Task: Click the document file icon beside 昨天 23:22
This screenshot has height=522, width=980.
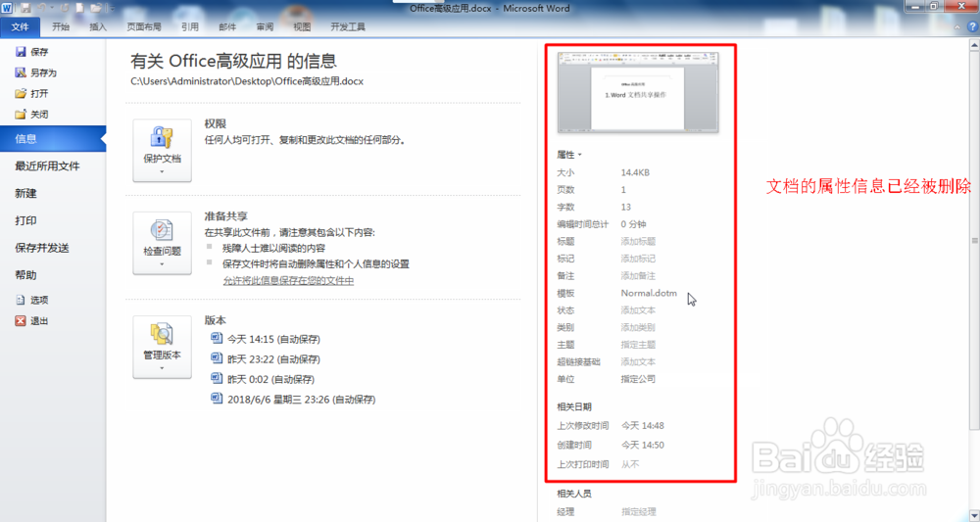Action: coord(217,358)
